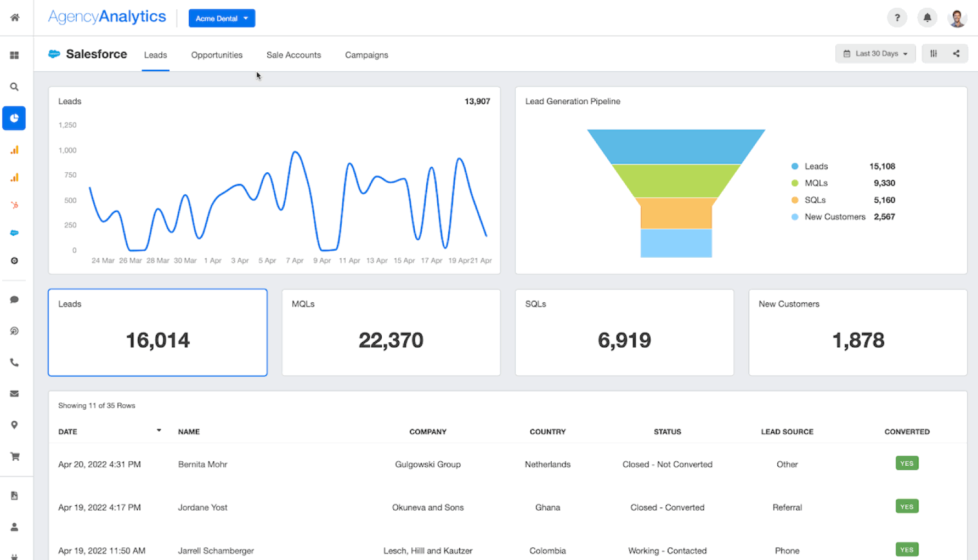Select the Leads metric card showing 16,014
This screenshot has width=978, height=560.
pos(157,332)
